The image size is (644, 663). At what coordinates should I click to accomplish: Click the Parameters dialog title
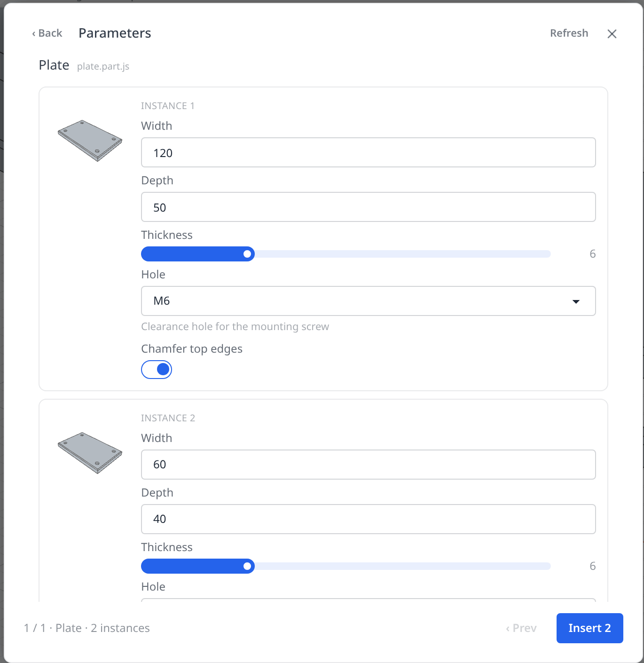click(x=115, y=33)
